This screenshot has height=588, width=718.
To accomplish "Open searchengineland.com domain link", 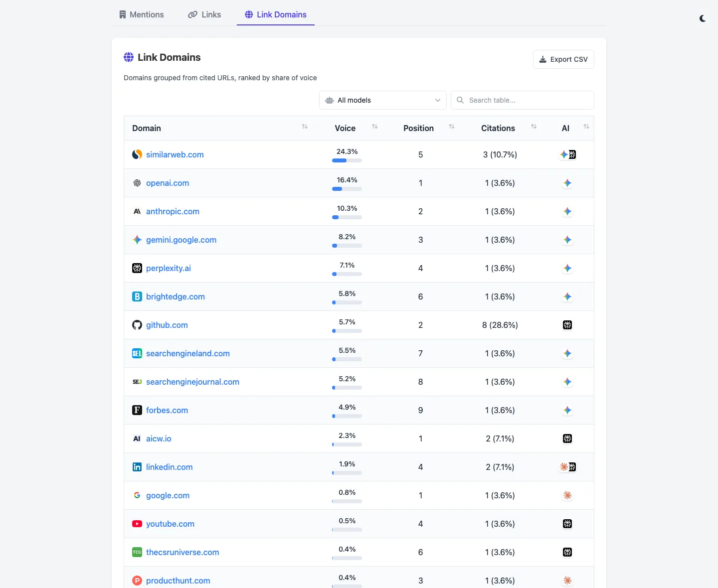I will (188, 353).
